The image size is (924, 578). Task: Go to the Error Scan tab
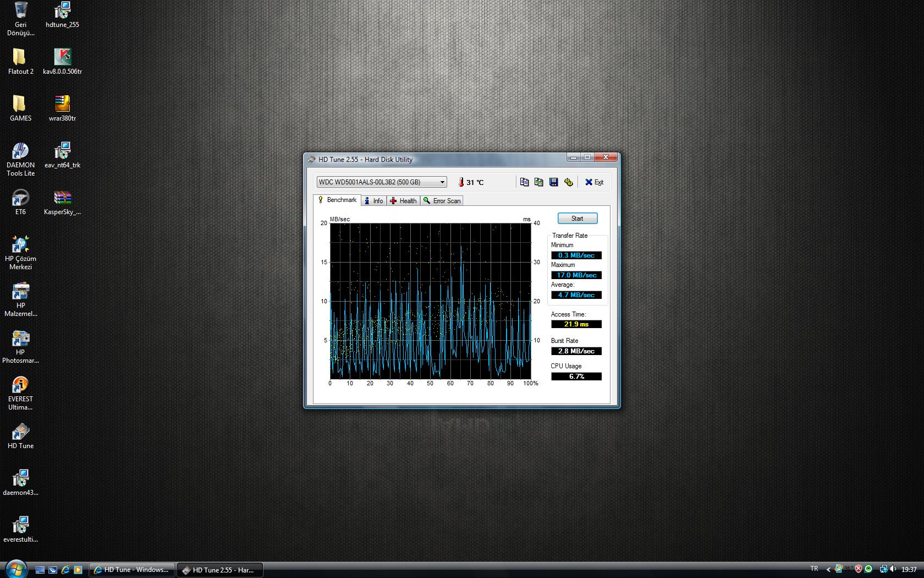click(x=442, y=201)
